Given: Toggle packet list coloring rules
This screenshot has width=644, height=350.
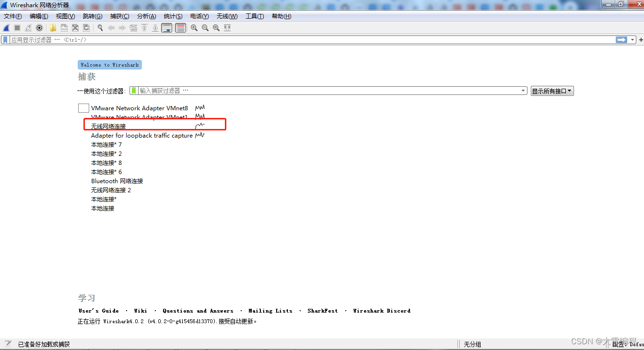Looking at the screenshot, I should (x=180, y=28).
